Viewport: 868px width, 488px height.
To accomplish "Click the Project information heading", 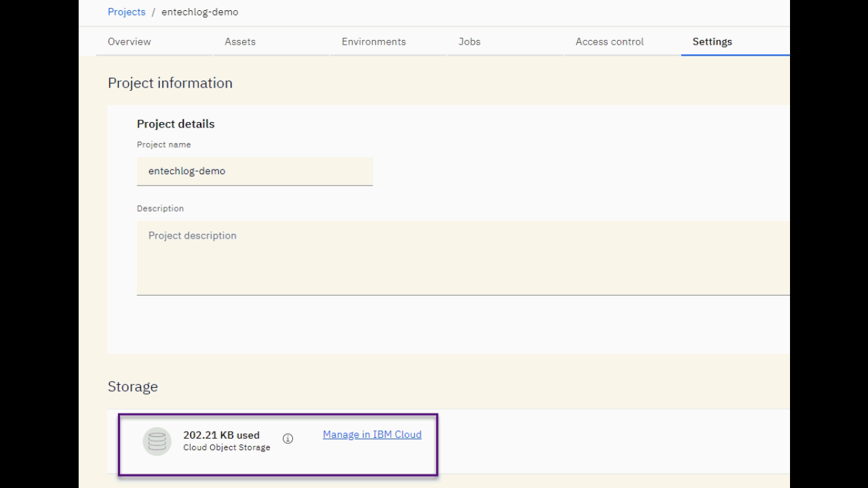I will (170, 83).
